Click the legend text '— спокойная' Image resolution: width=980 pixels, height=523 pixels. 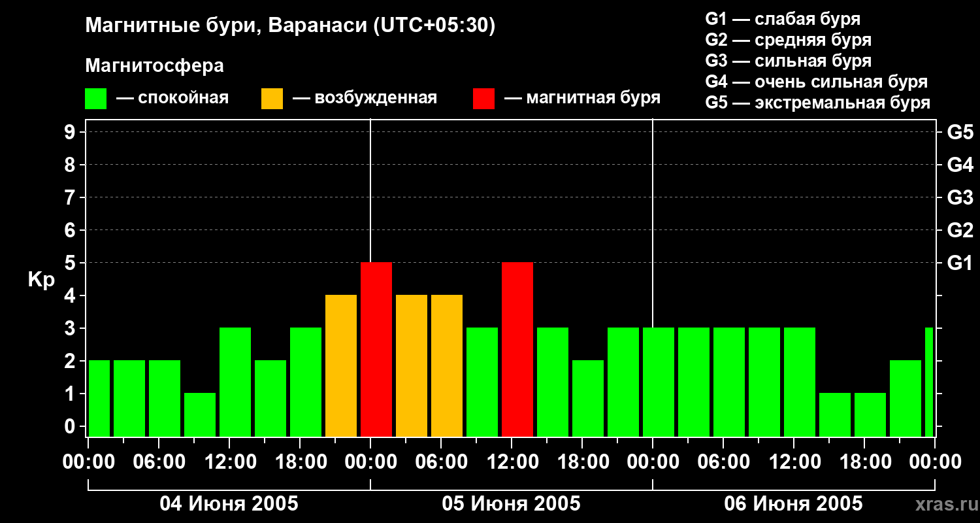click(x=172, y=98)
